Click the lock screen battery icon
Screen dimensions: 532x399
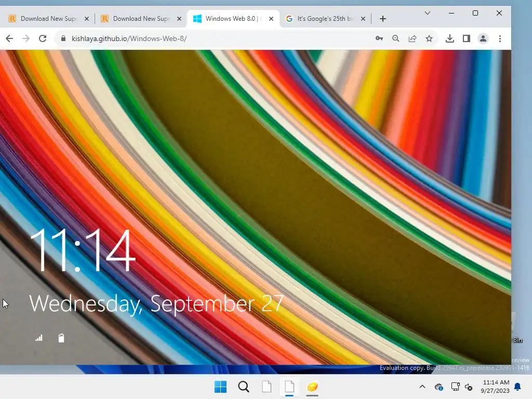pyautogui.click(x=61, y=338)
